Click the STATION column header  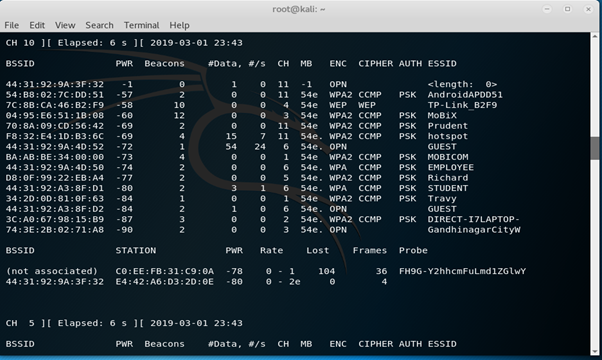pyautogui.click(x=136, y=251)
